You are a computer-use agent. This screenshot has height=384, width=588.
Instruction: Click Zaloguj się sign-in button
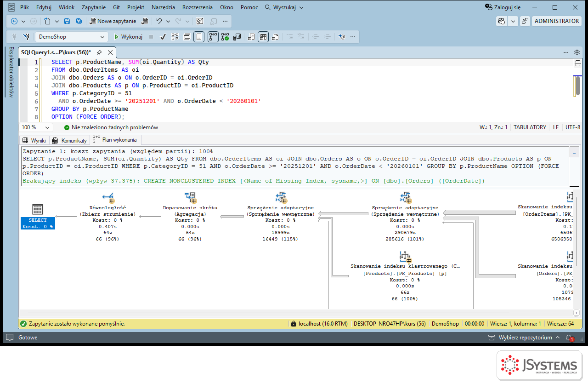tap(503, 7)
